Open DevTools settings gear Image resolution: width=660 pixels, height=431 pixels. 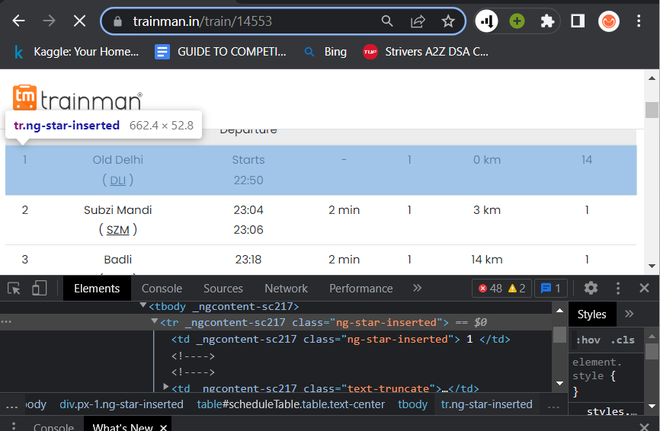(x=591, y=288)
